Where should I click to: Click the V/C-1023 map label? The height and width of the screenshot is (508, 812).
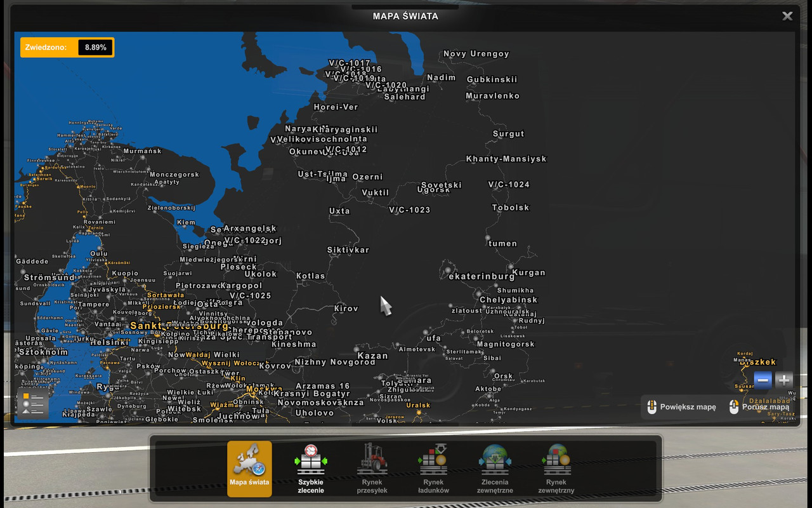410,210
